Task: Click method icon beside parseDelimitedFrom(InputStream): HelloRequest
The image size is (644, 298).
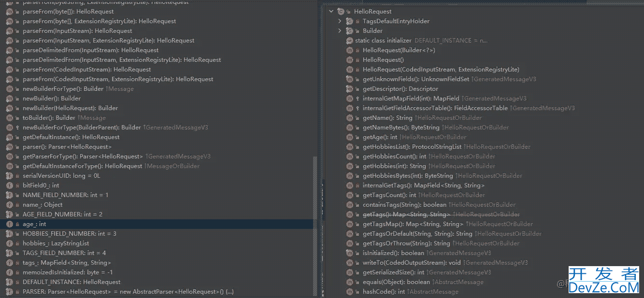Action: [x=10, y=50]
